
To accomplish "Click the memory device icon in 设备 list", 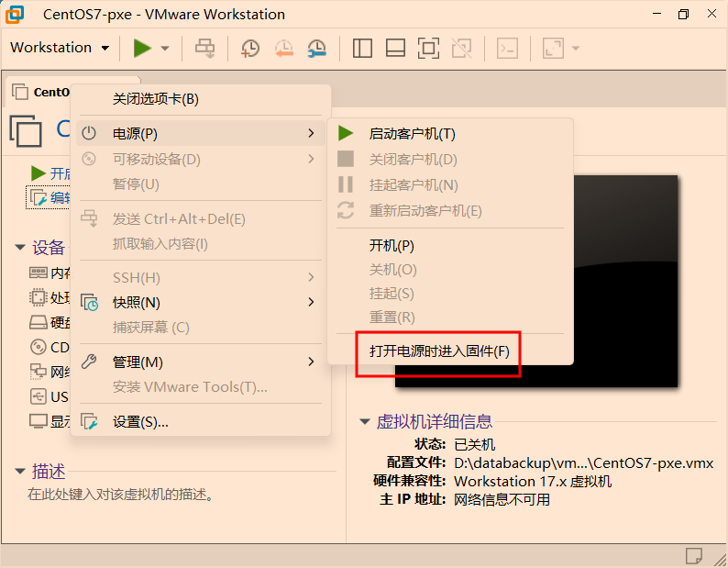I will pyautogui.click(x=39, y=273).
